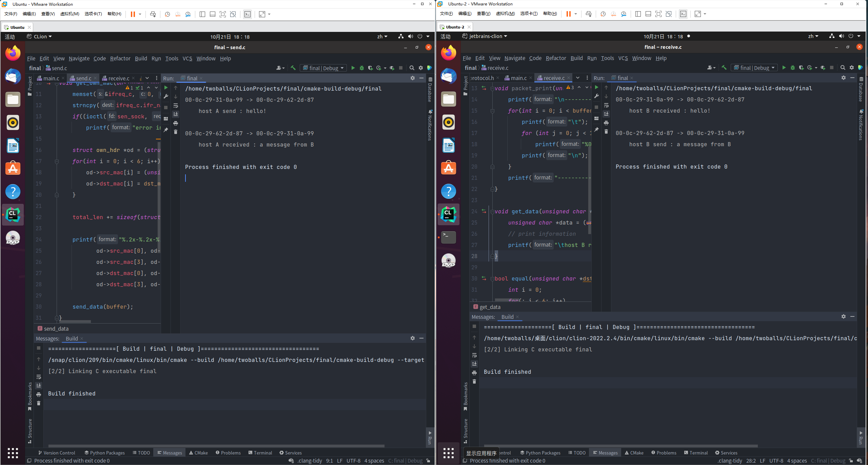Open 'final | Debug' configuration dropdown in right CLion
The width and height of the screenshot is (868, 465).
[754, 68]
